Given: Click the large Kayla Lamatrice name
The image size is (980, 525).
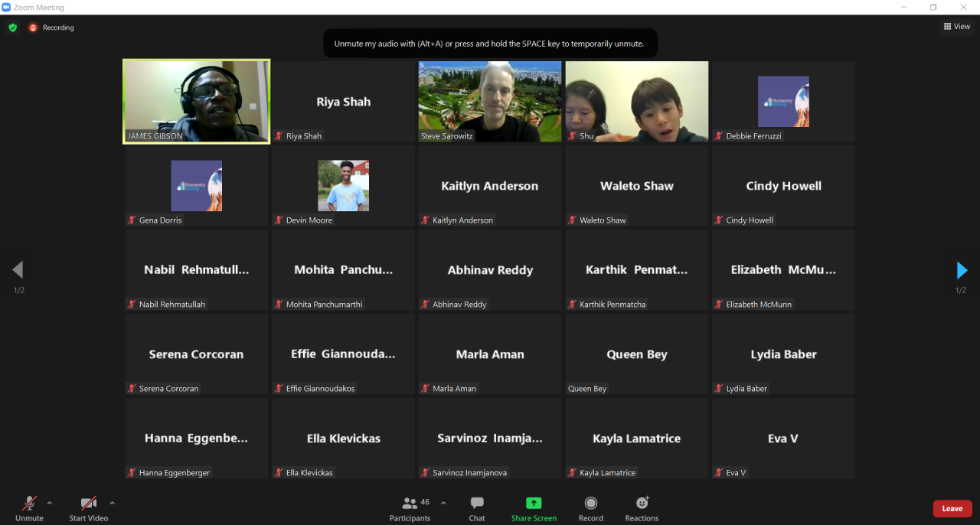Looking at the screenshot, I should 637,439.
